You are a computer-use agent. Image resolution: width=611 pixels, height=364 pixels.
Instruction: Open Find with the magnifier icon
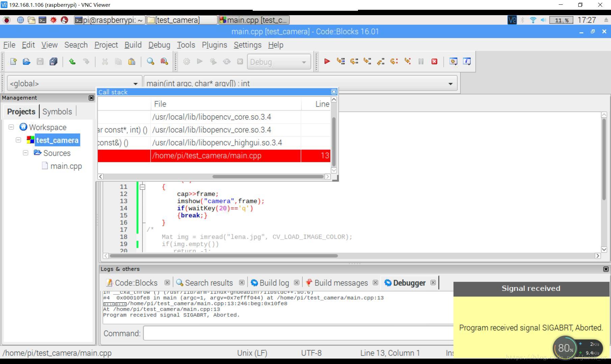click(x=150, y=61)
